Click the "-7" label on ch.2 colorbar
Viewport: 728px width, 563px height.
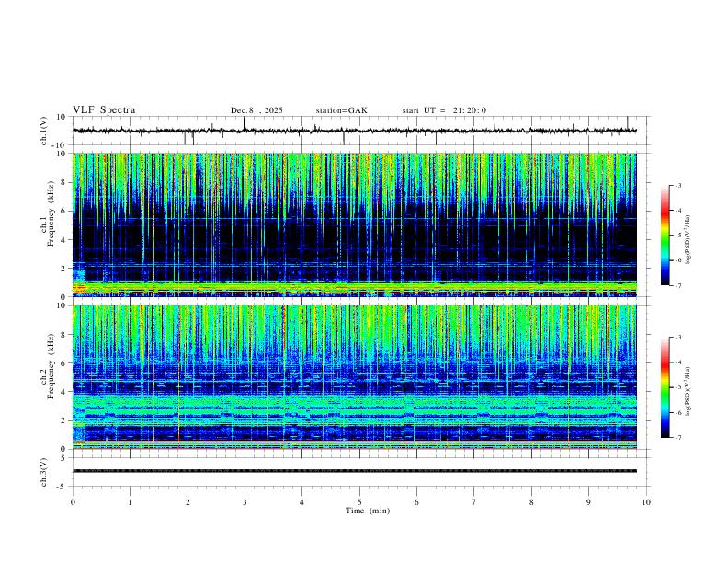pyautogui.click(x=677, y=438)
